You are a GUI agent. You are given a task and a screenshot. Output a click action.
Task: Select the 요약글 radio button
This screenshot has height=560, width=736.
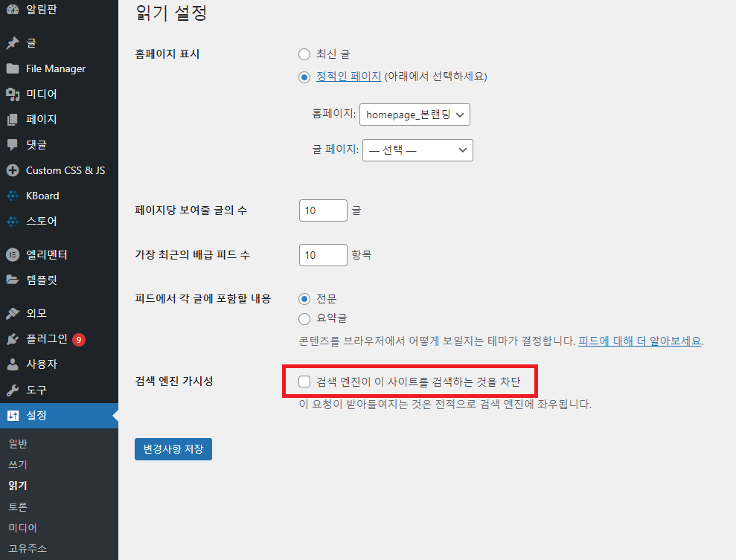coord(304,319)
